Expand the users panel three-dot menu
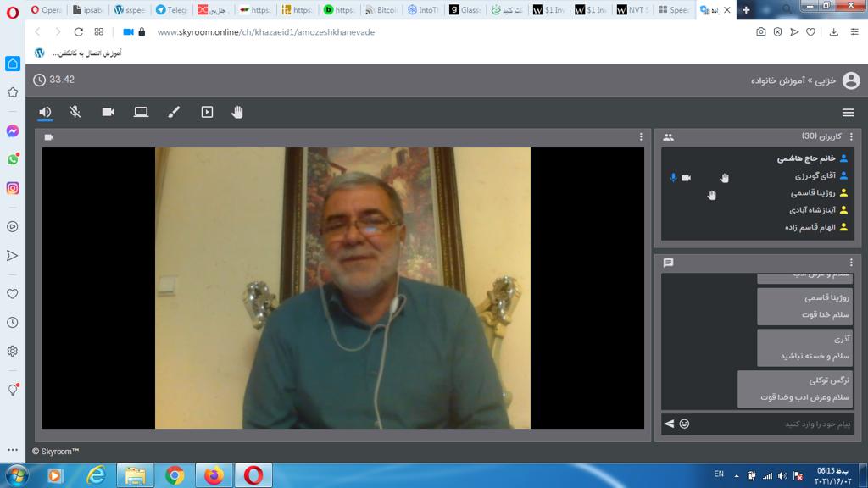 point(851,137)
